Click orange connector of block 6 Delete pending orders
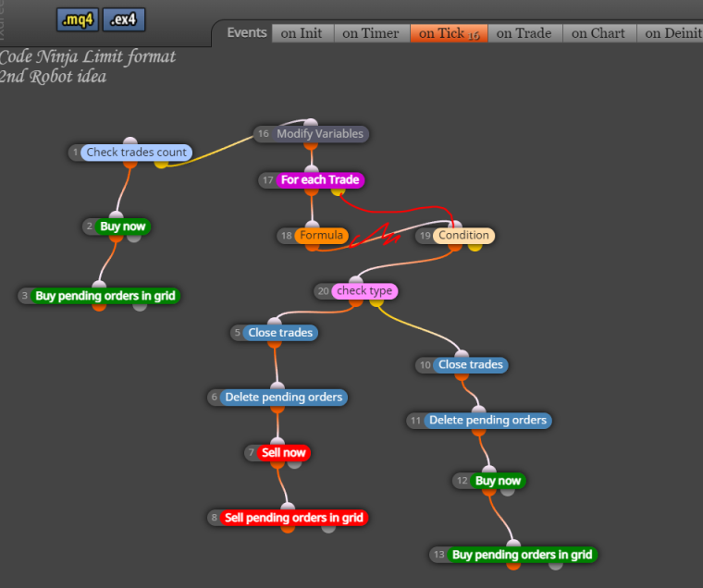 point(277,409)
